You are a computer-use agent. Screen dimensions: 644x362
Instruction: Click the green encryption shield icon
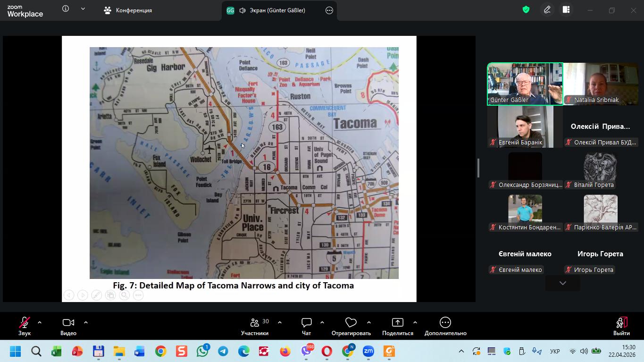526,10
